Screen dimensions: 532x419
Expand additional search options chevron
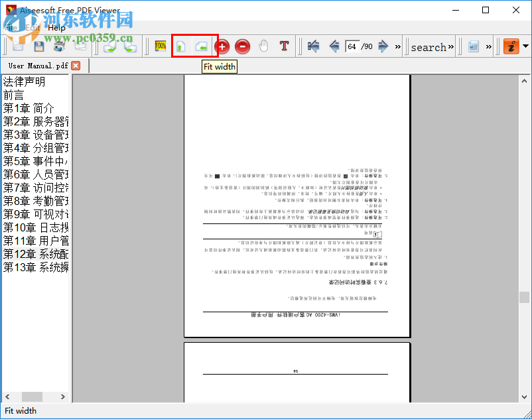tap(450, 46)
